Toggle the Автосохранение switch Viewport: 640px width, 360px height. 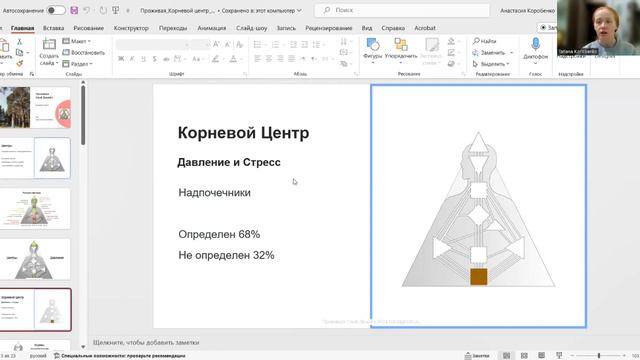click(x=56, y=10)
